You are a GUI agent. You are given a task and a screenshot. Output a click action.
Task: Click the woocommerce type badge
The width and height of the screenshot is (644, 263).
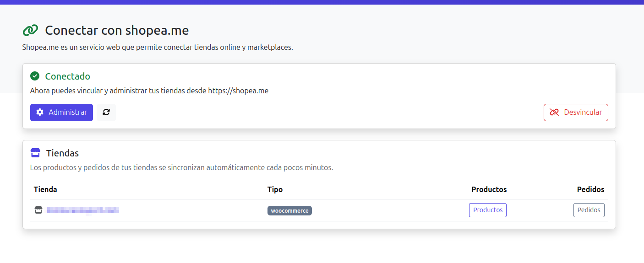tap(289, 211)
